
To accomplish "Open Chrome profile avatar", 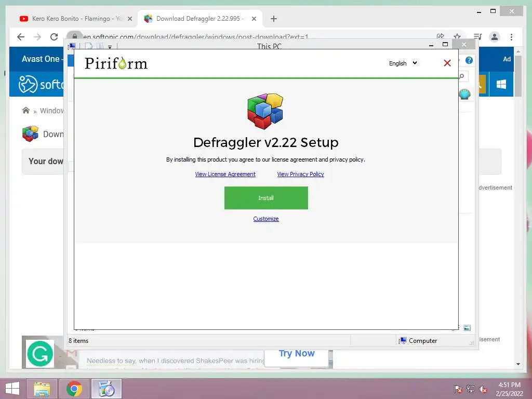I will pos(495,37).
